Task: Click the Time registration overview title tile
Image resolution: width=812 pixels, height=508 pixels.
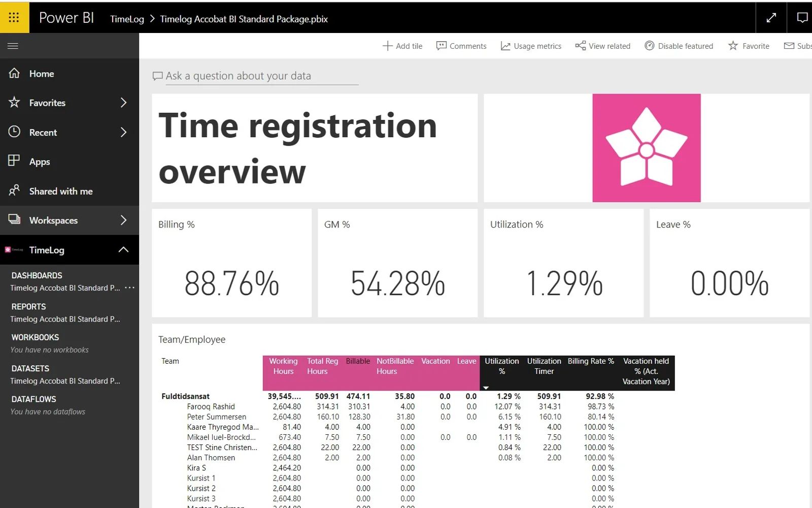Action: pos(315,148)
